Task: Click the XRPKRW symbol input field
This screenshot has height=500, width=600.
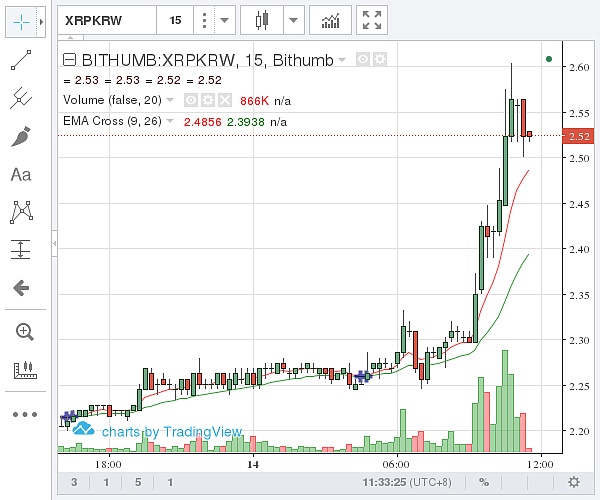Action: pyautogui.click(x=107, y=20)
